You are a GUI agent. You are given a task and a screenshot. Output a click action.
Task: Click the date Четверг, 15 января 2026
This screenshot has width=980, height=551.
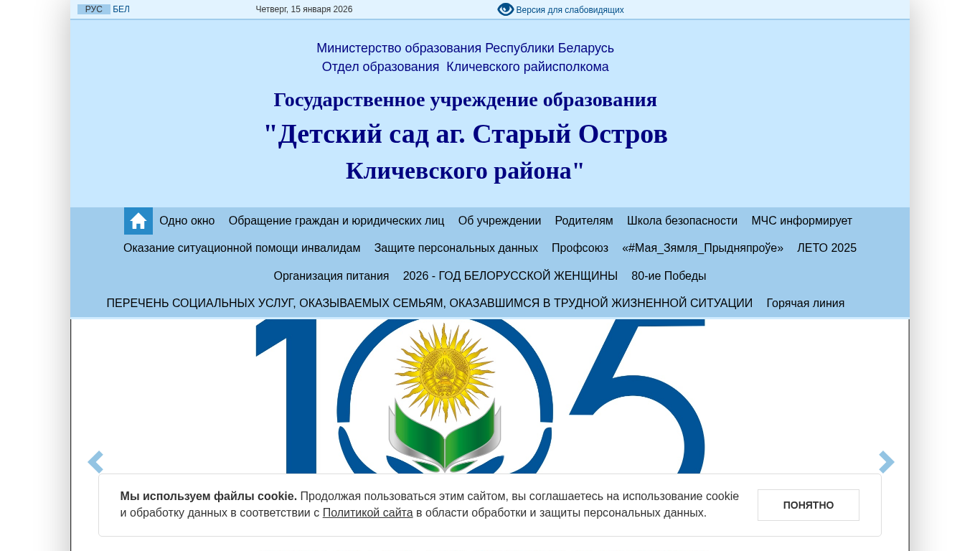point(304,9)
